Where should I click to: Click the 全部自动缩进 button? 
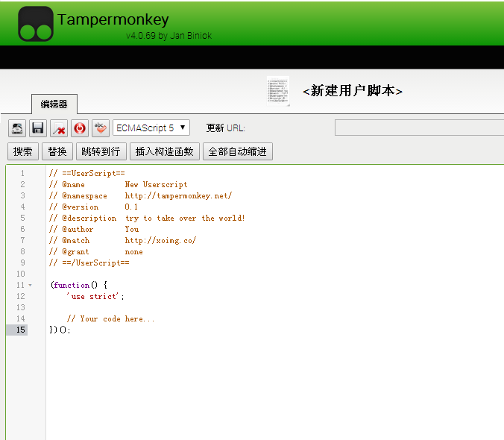coord(238,151)
